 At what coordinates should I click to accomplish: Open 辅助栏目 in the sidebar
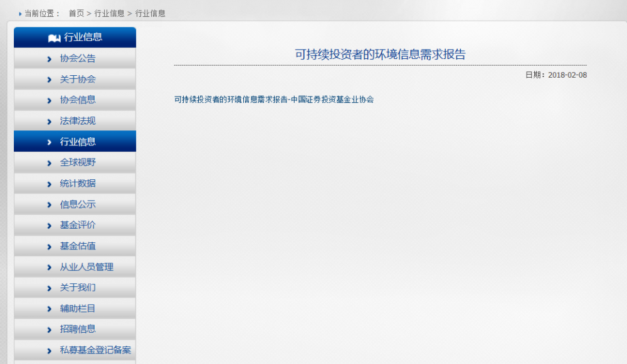pyautogui.click(x=75, y=308)
